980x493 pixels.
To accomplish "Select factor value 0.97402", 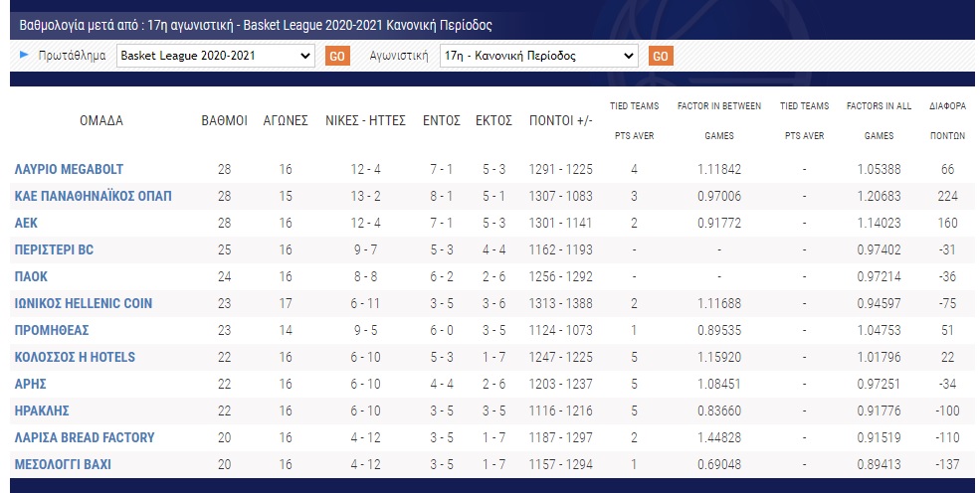I will [879, 249].
